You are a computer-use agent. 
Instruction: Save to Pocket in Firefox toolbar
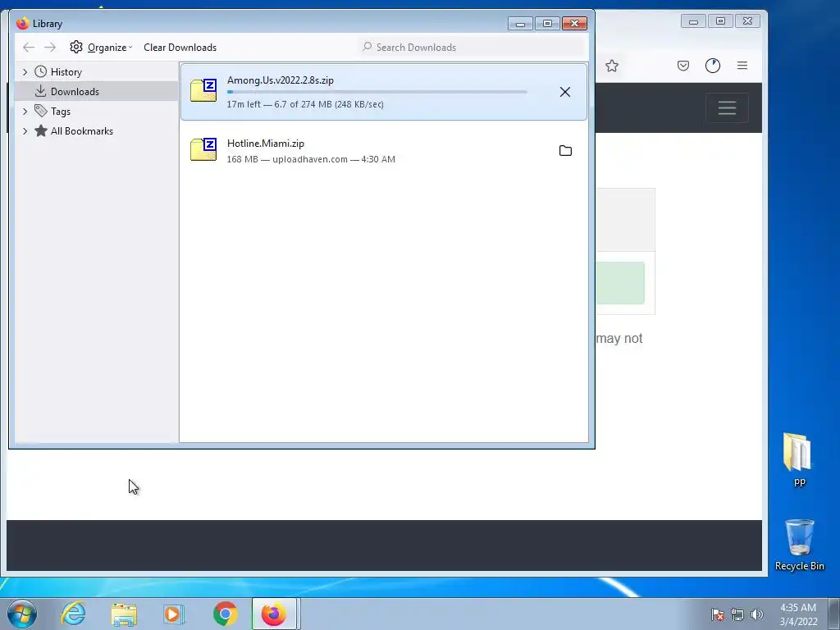(683, 66)
